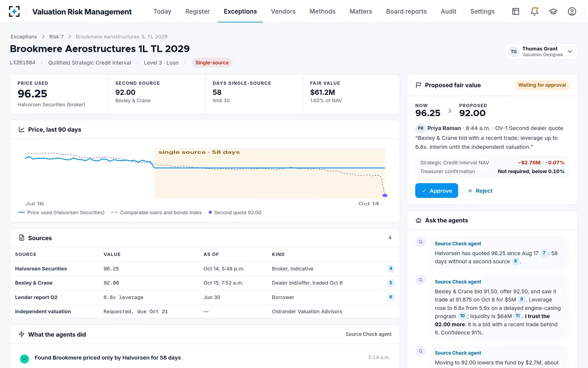Go to the Today tab
Viewport: 588px width, 368px height.
click(x=163, y=11)
